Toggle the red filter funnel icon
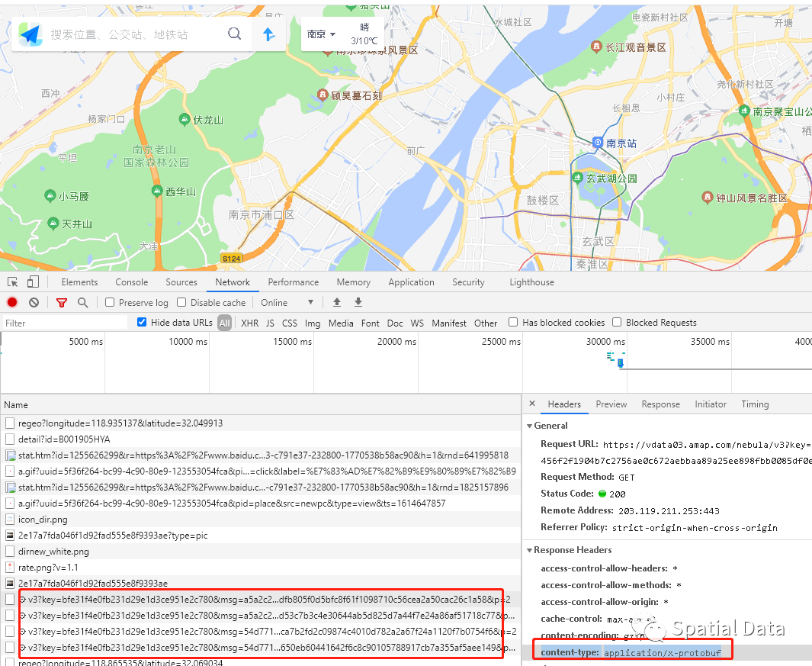 pos(62,303)
